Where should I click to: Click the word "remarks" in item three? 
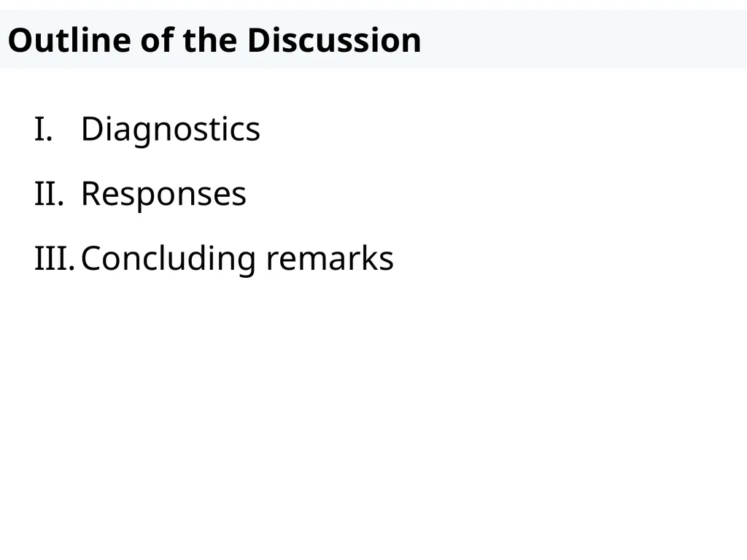coord(330,259)
